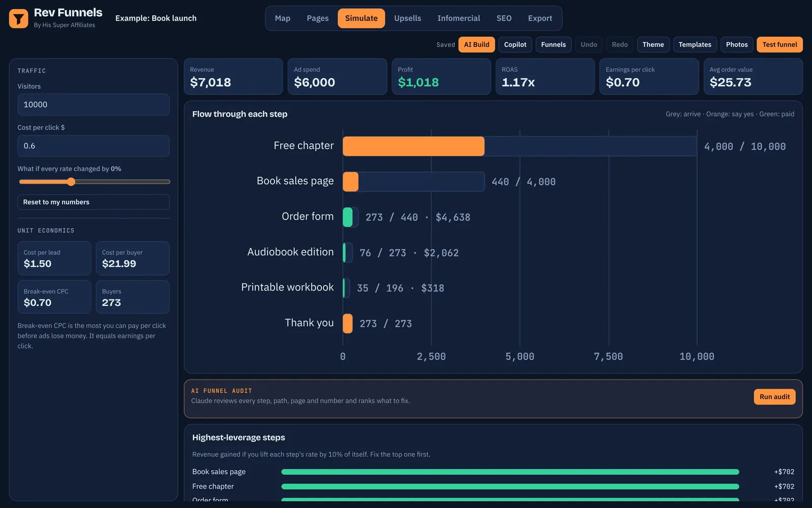812x508 pixels.
Task: Run the AI funnel audit
Action: (774, 397)
